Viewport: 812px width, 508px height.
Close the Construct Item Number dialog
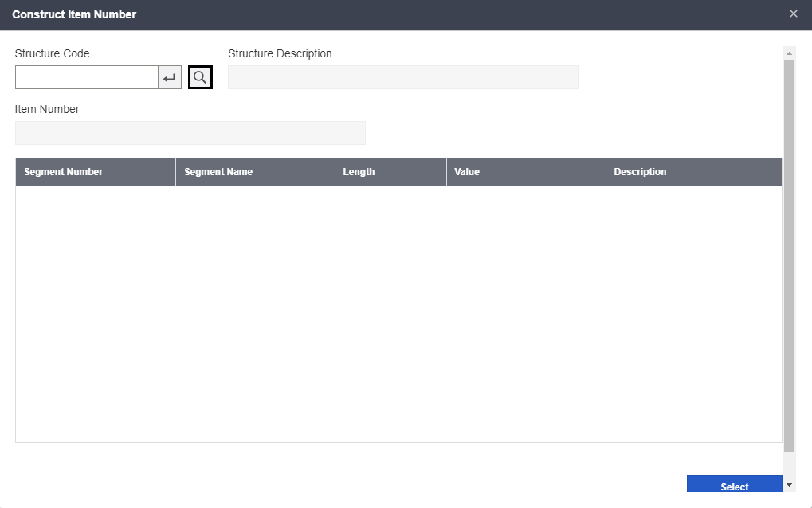tap(793, 14)
